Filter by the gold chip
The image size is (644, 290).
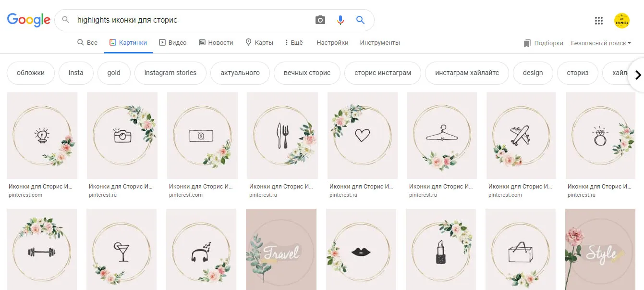coord(114,73)
